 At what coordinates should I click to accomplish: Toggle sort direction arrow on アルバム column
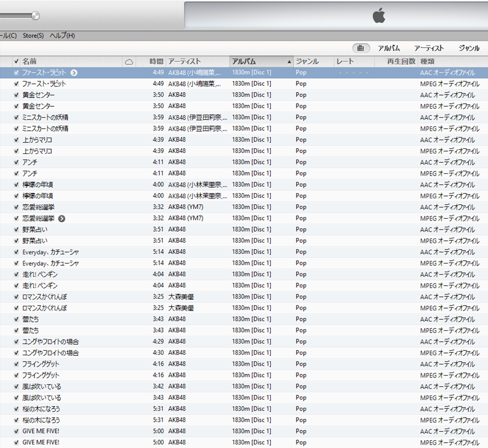[289, 62]
